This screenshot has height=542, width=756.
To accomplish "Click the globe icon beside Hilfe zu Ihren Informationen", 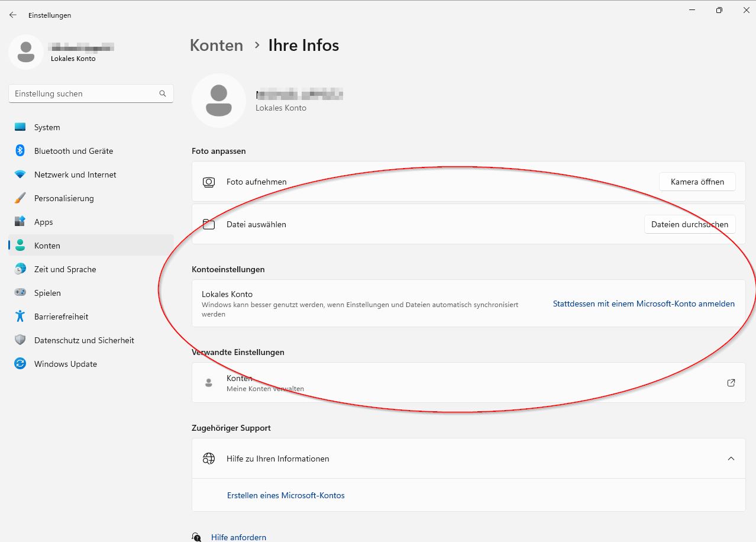I will click(208, 459).
